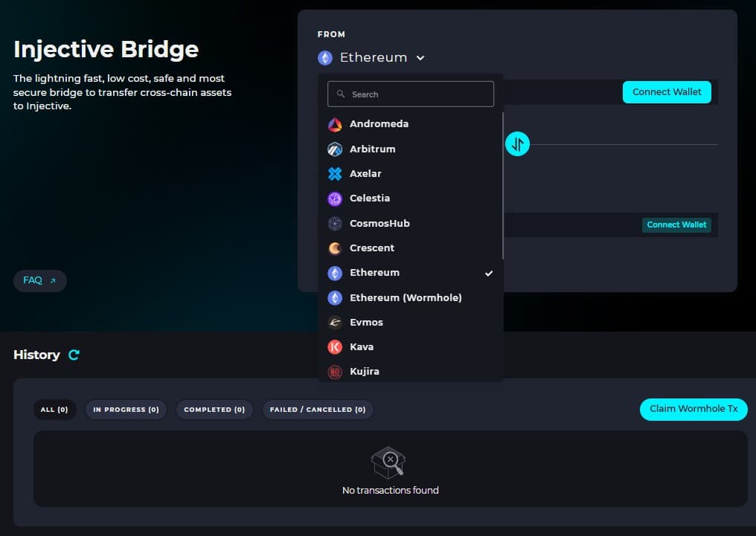Click the Arbitrum chain logo icon
756x536 pixels.
335,149
